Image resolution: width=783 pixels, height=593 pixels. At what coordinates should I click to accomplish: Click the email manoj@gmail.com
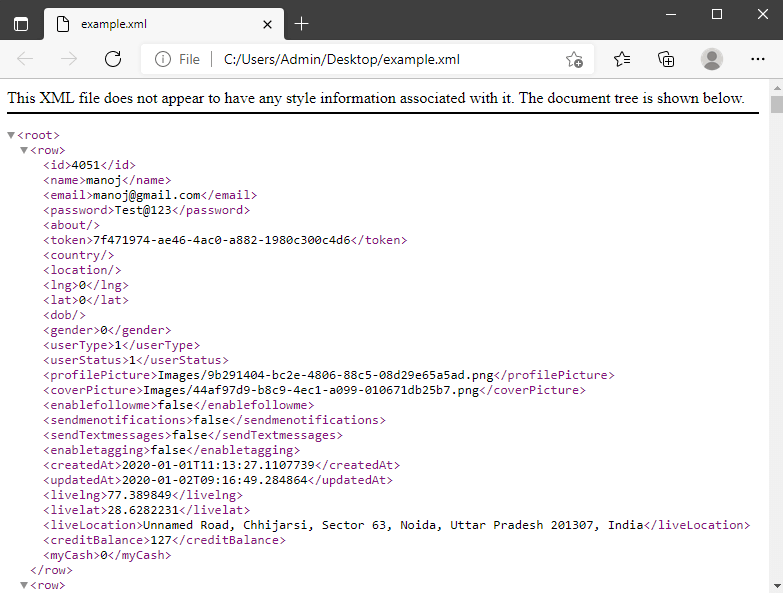147,195
